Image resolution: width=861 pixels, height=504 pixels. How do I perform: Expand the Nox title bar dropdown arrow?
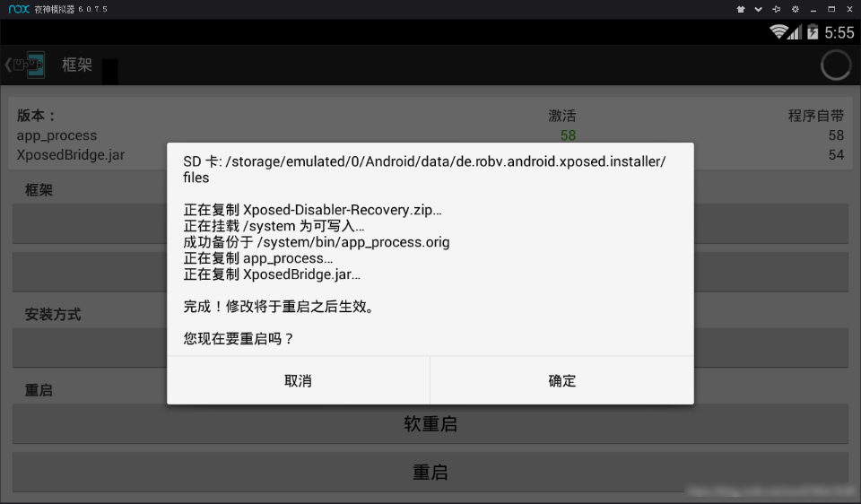tap(759, 9)
